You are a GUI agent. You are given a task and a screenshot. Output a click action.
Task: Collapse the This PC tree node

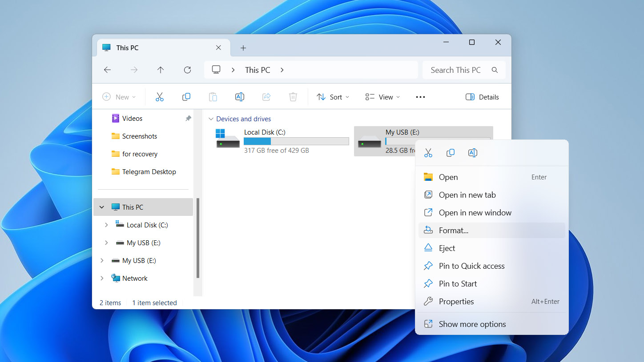[x=102, y=207]
